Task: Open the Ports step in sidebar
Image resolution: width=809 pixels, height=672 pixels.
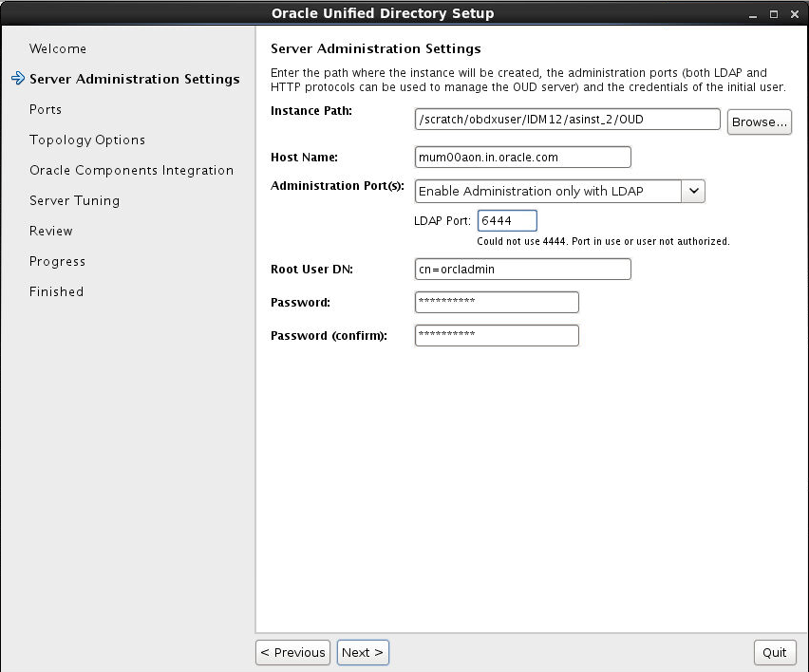Action: pyautogui.click(x=46, y=109)
